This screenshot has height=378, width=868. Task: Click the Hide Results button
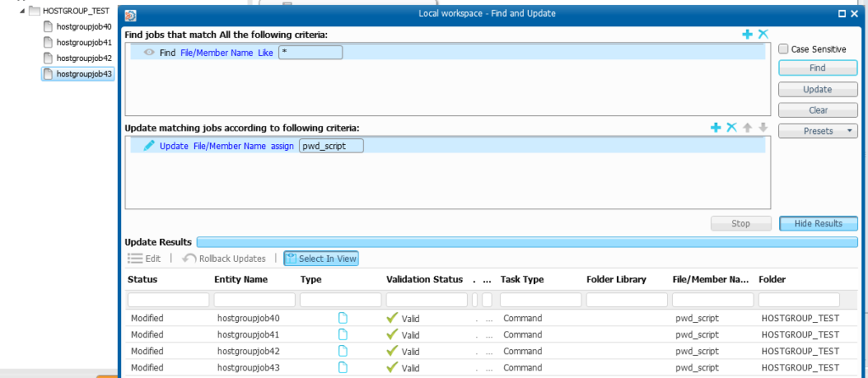(818, 224)
